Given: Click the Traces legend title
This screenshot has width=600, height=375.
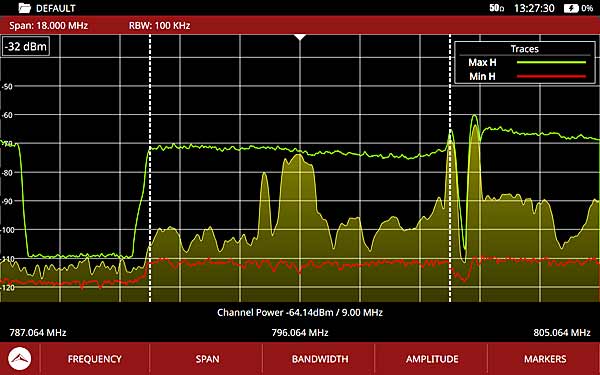Looking at the screenshot, I should coord(525,49).
